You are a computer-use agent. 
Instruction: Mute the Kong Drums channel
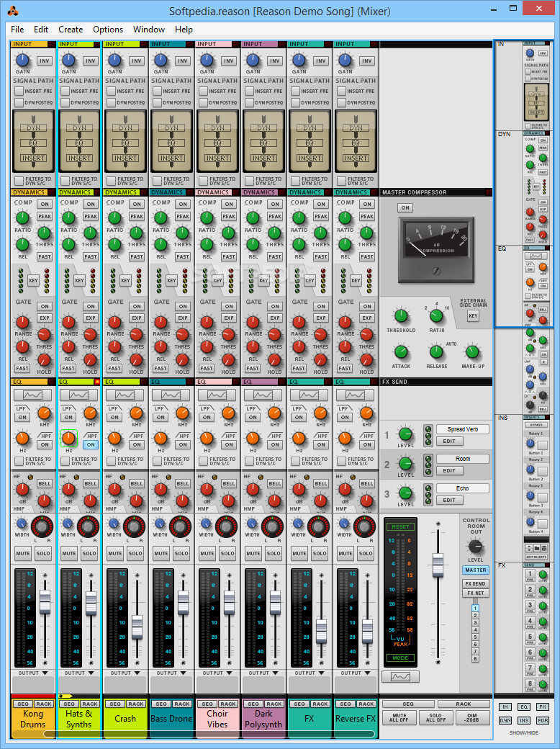click(x=23, y=554)
